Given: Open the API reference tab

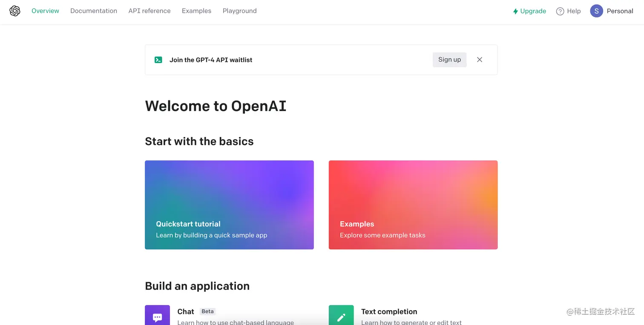Looking at the screenshot, I should click(x=149, y=11).
